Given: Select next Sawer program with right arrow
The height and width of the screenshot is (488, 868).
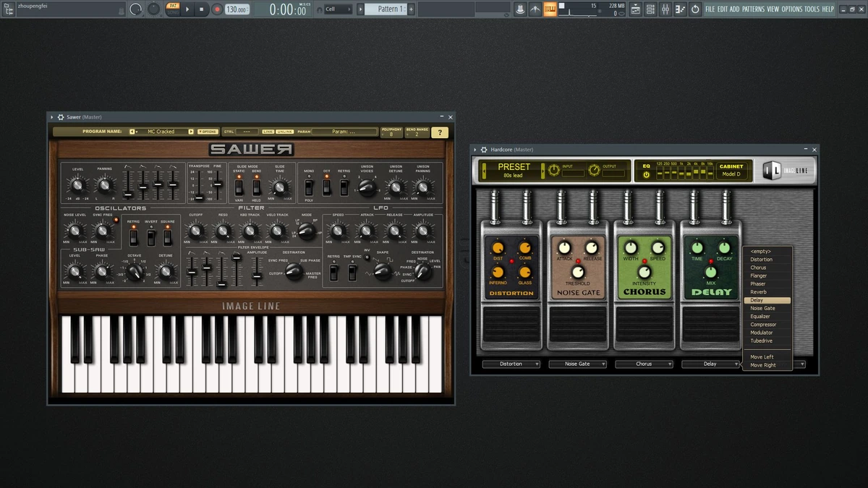Looking at the screenshot, I should click(x=191, y=132).
